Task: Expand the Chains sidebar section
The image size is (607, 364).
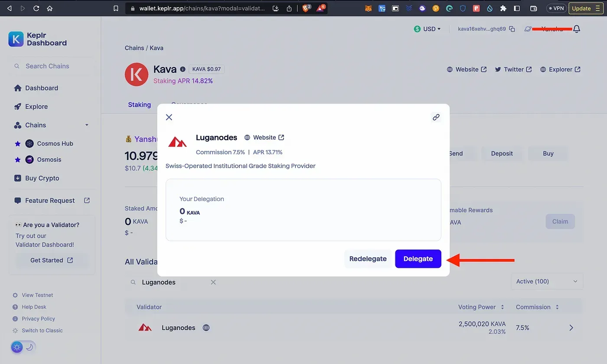Action: pos(51,125)
